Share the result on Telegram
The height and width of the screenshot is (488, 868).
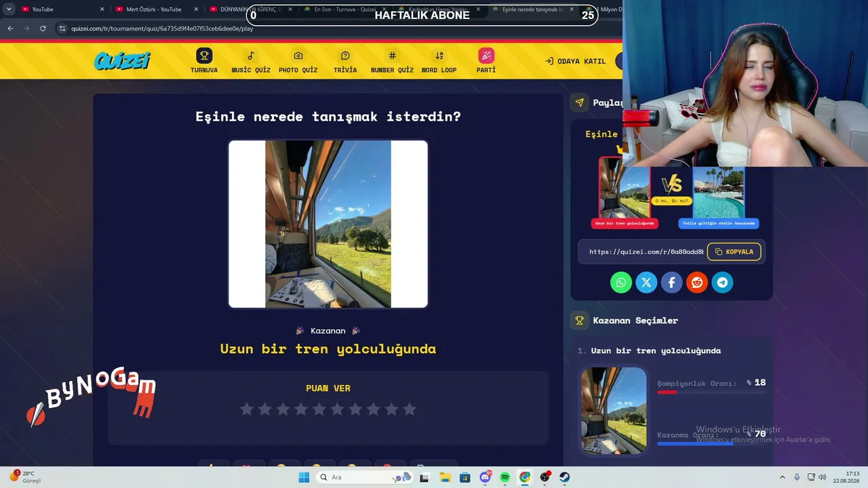[722, 282]
